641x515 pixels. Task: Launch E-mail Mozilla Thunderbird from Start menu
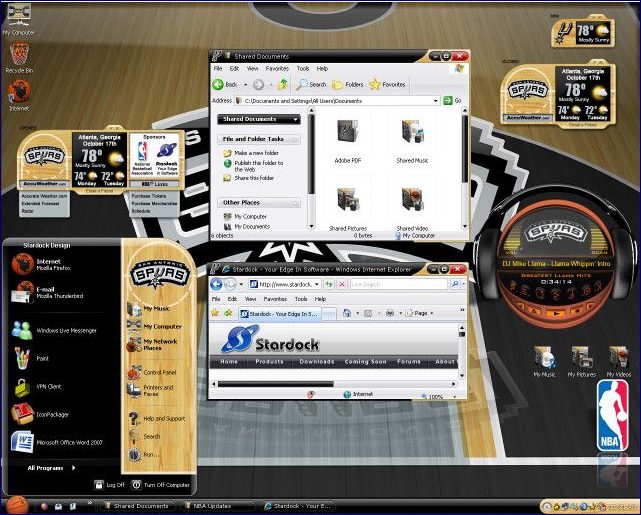[47, 292]
